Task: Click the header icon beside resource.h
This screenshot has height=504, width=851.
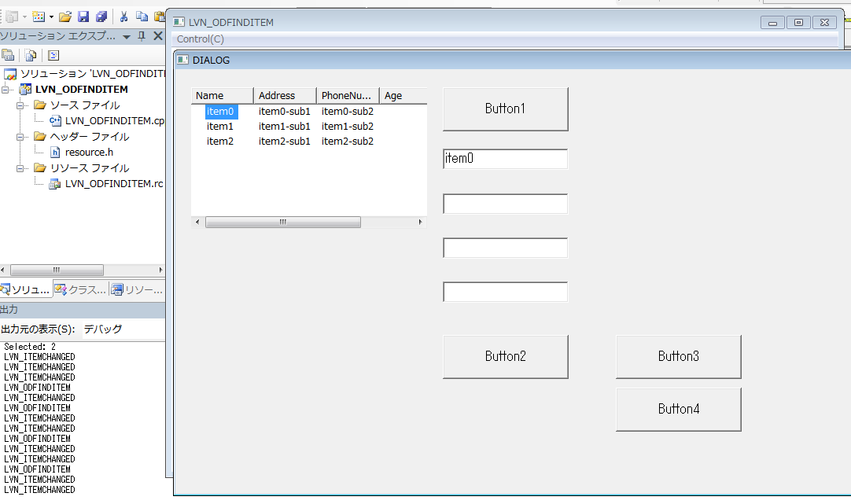Action: [x=55, y=153]
